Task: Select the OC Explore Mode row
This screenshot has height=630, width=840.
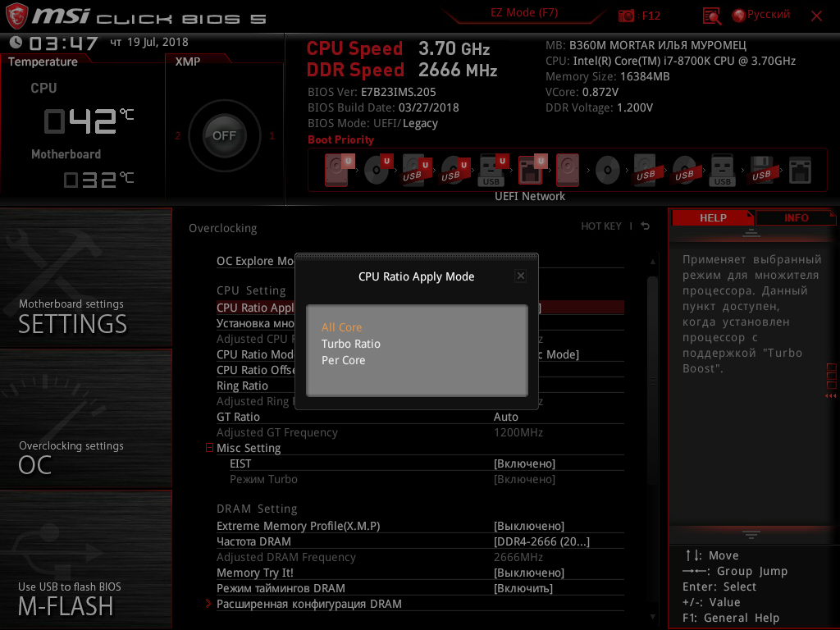Action: pos(420,261)
